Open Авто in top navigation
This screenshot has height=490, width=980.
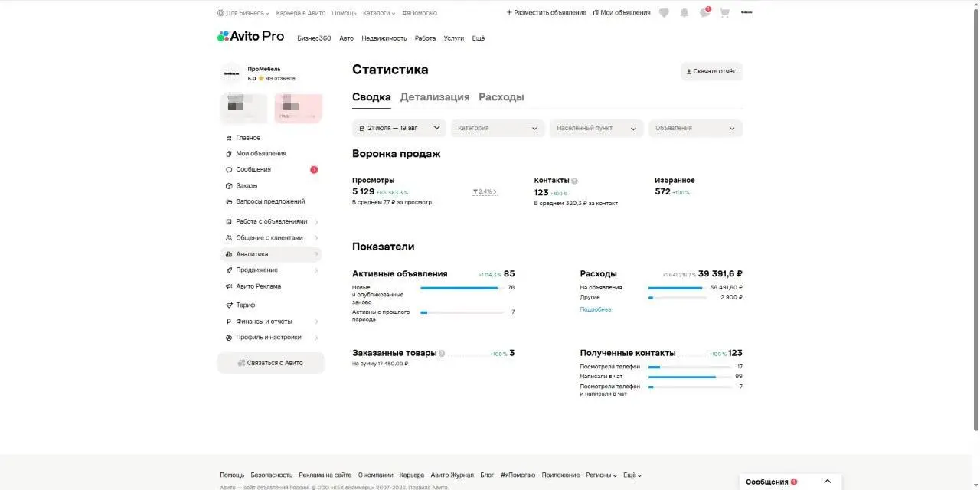[x=346, y=38]
